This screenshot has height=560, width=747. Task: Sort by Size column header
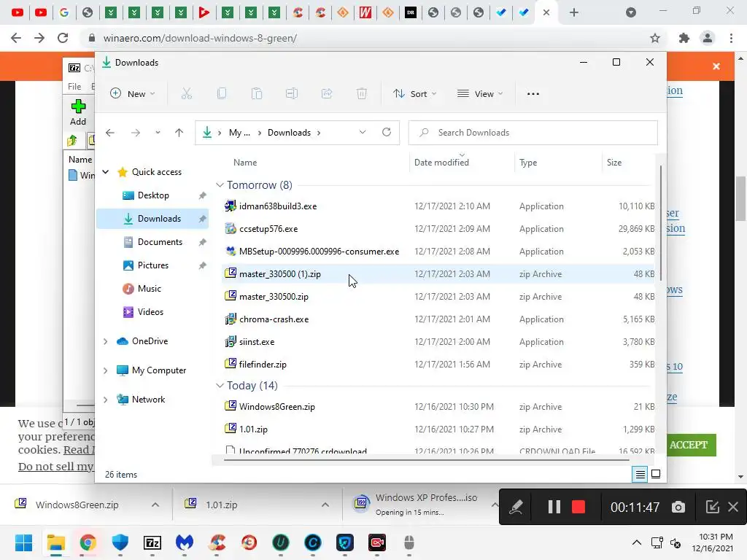tap(614, 163)
